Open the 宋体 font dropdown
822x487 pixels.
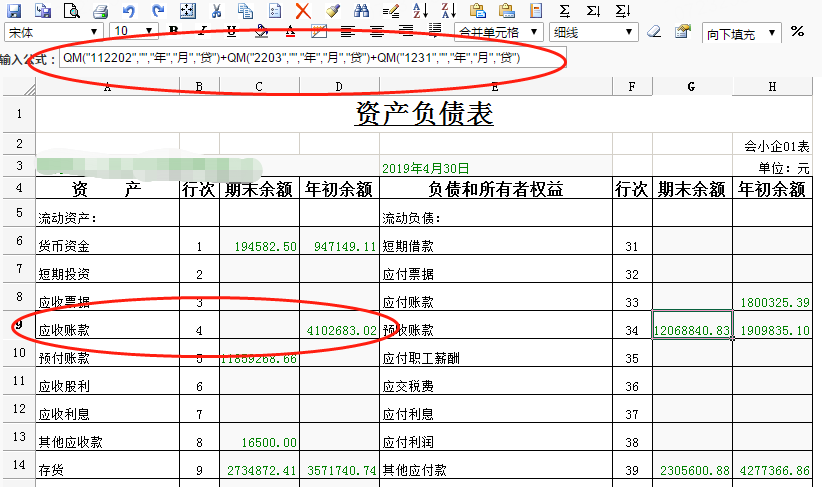[x=53, y=32]
